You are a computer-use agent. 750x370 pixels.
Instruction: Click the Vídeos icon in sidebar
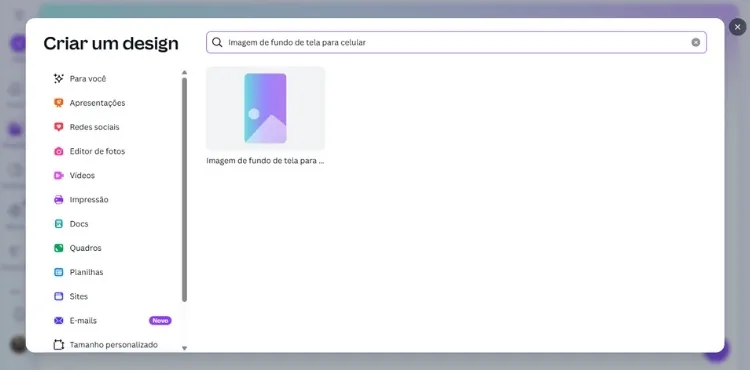click(58, 175)
